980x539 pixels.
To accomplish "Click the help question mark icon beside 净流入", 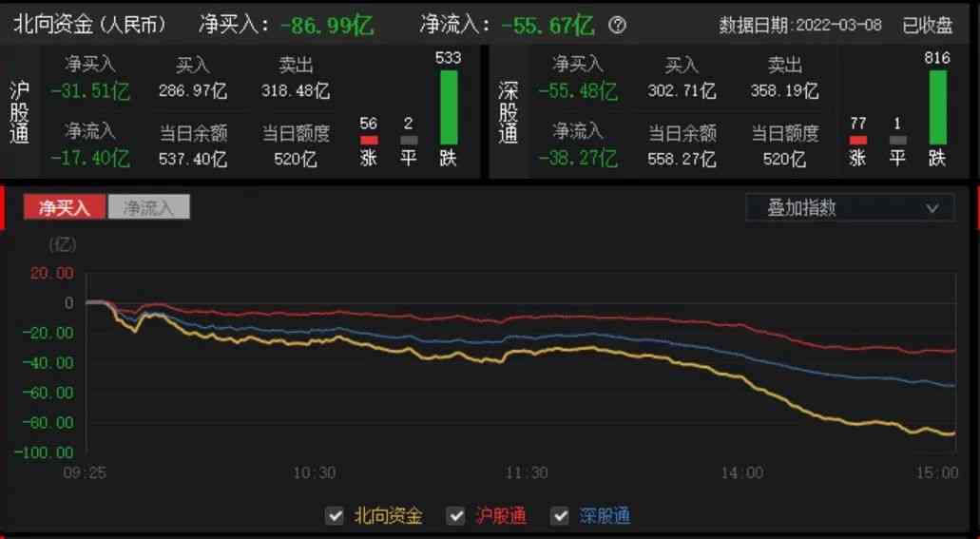I will tap(618, 26).
